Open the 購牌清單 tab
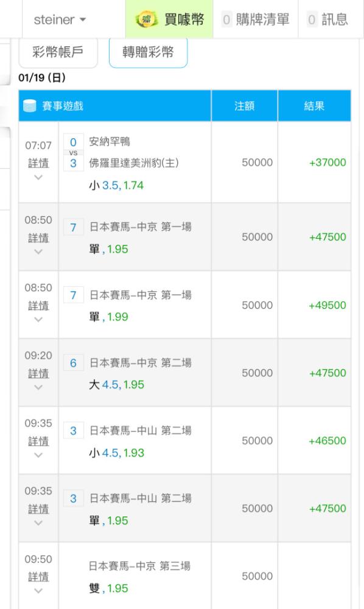The image size is (364, 609). click(x=256, y=19)
